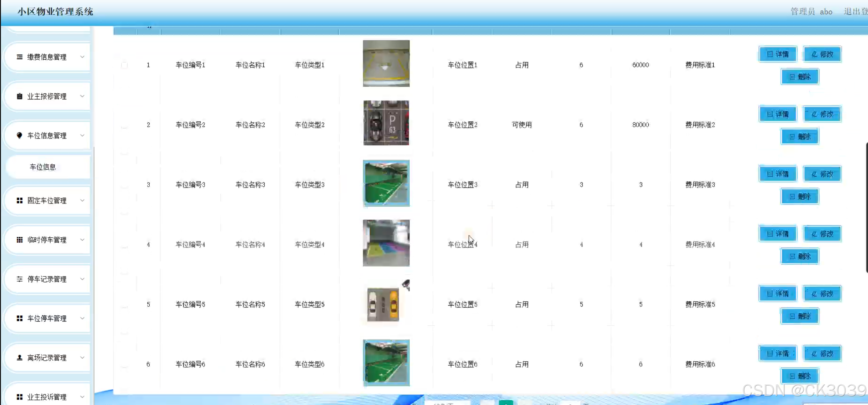868x405 pixels.
Task: Click the grid icon beside 固定车位管理
Action: tap(20, 201)
